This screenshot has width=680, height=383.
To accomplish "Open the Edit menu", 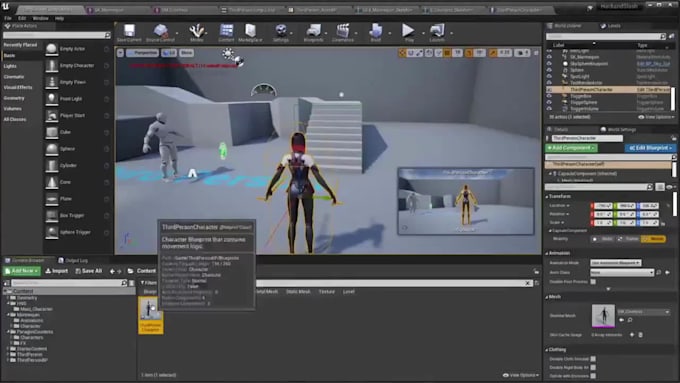I will (x=22, y=18).
